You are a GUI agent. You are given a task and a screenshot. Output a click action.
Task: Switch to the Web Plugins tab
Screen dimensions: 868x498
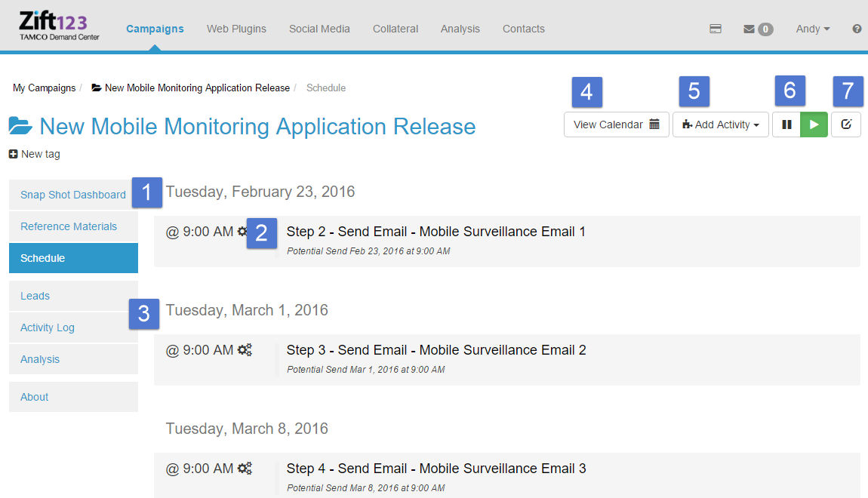tap(236, 29)
